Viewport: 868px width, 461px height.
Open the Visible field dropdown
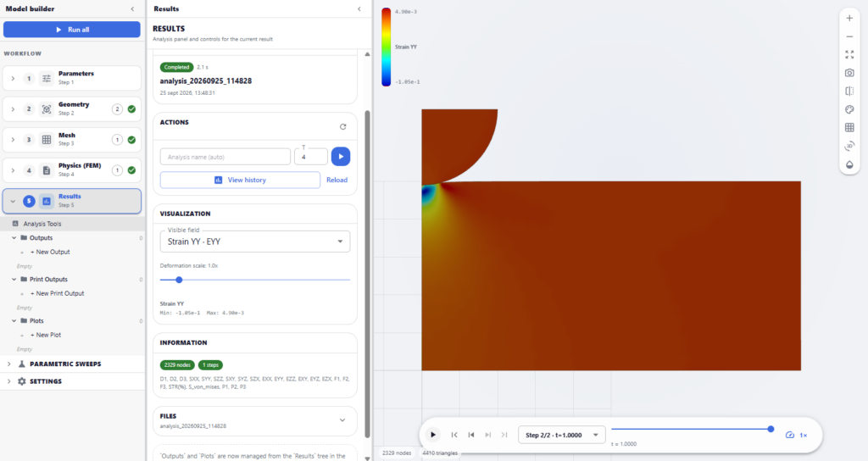(254, 242)
